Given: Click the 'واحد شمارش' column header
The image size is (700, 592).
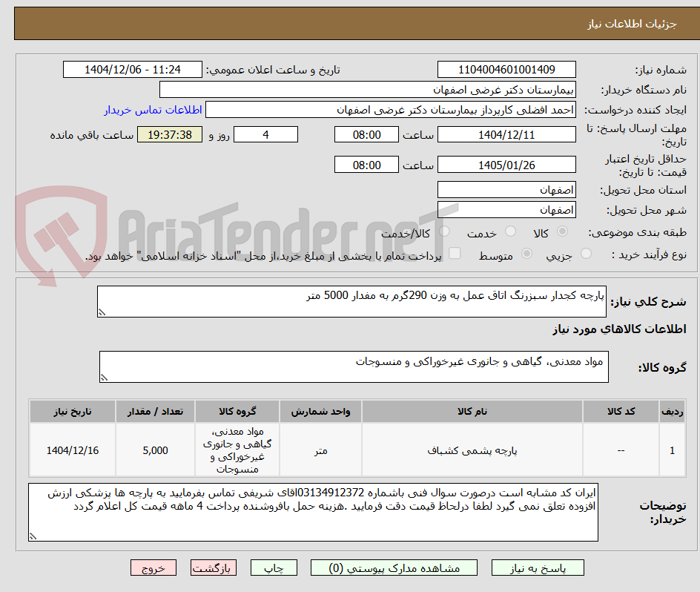Looking at the screenshot, I should point(320,412).
